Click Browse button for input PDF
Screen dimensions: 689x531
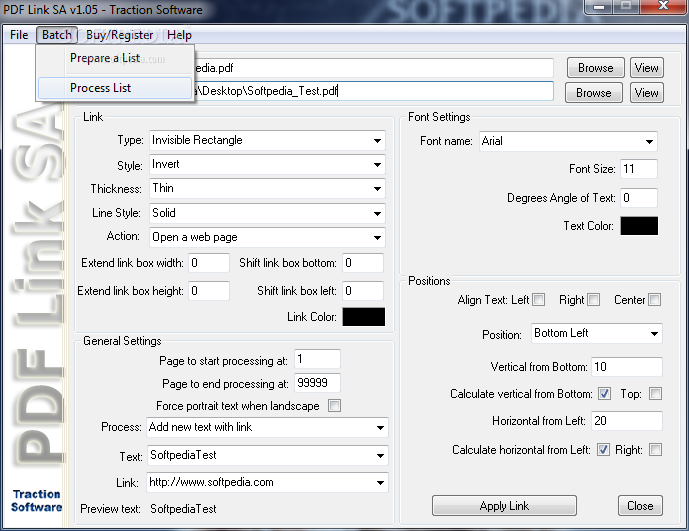click(595, 68)
